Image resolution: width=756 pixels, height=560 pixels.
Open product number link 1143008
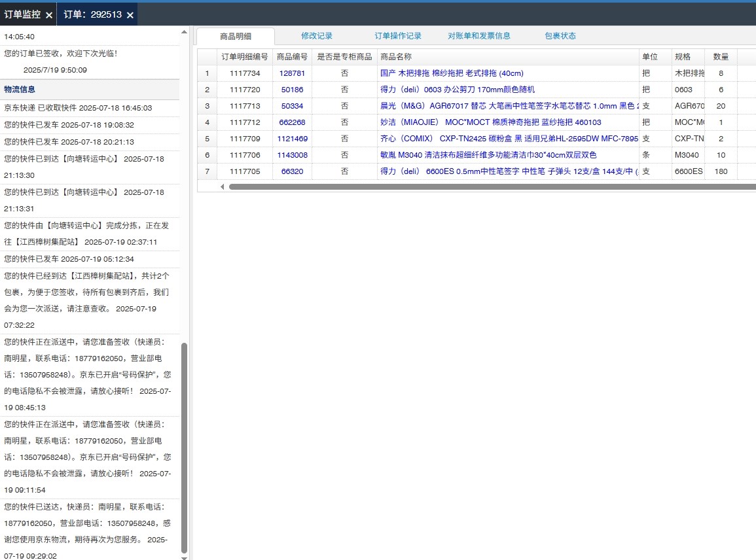tap(292, 155)
